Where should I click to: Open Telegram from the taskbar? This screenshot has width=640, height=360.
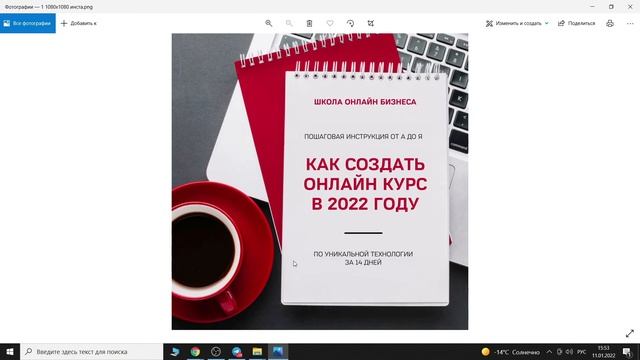(237, 351)
